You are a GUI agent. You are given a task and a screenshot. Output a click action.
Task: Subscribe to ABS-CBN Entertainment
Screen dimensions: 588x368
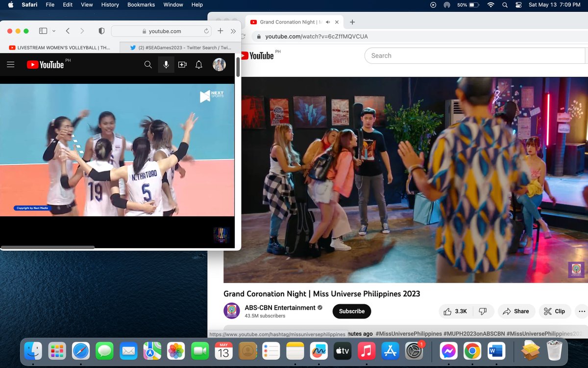click(x=352, y=311)
